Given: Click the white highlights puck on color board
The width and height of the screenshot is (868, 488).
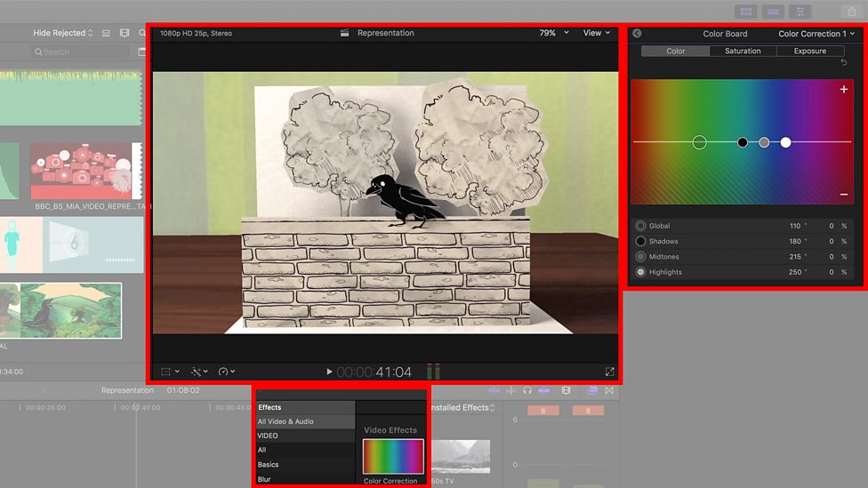Looking at the screenshot, I should [x=785, y=143].
